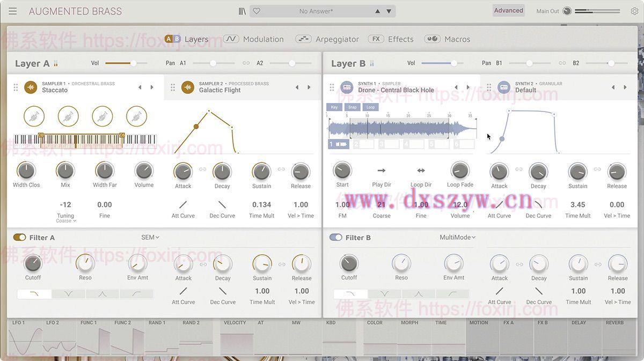Toggle Layer A Attack-Decay link
644x361 pixels.
pos(203,170)
